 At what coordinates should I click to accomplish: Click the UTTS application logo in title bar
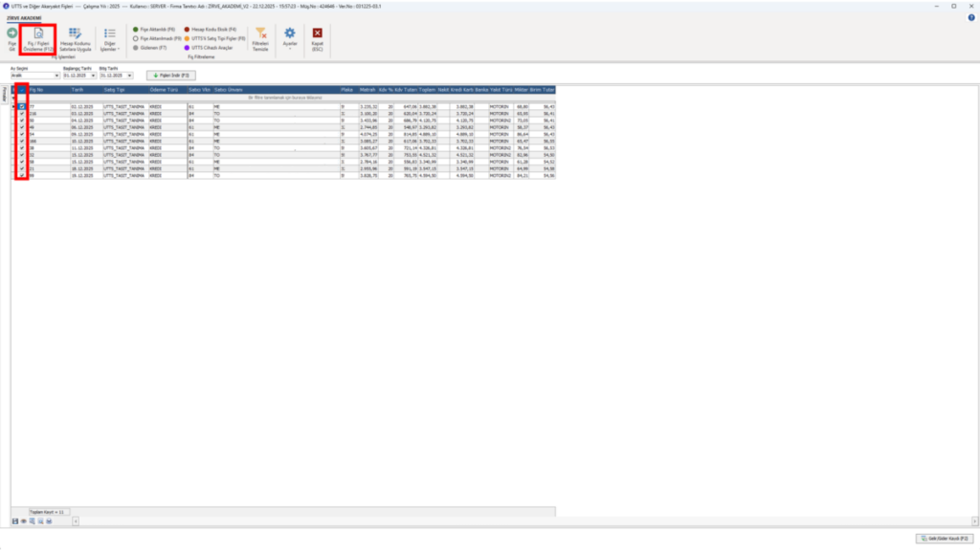[x=6, y=6]
